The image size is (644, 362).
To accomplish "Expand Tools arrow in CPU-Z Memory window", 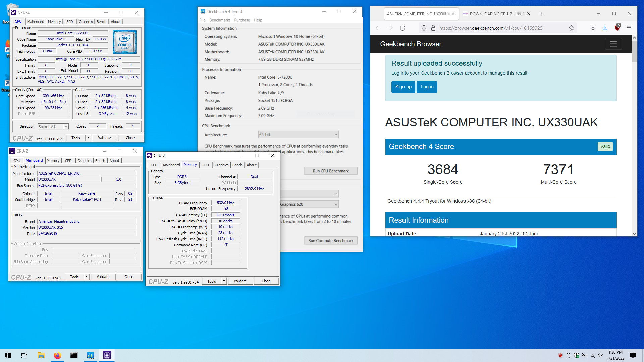I will pos(224,281).
